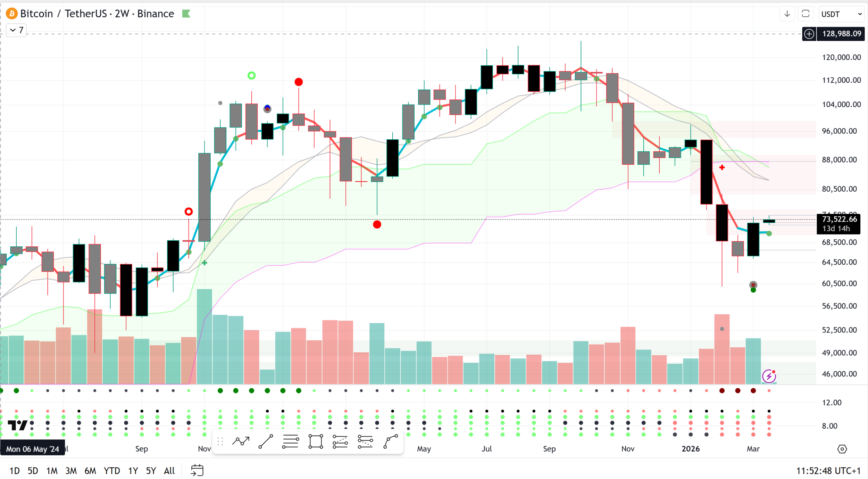868x479 pixels.
Task: Click the down arrow button beside USDT
Action: (x=787, y=14)
